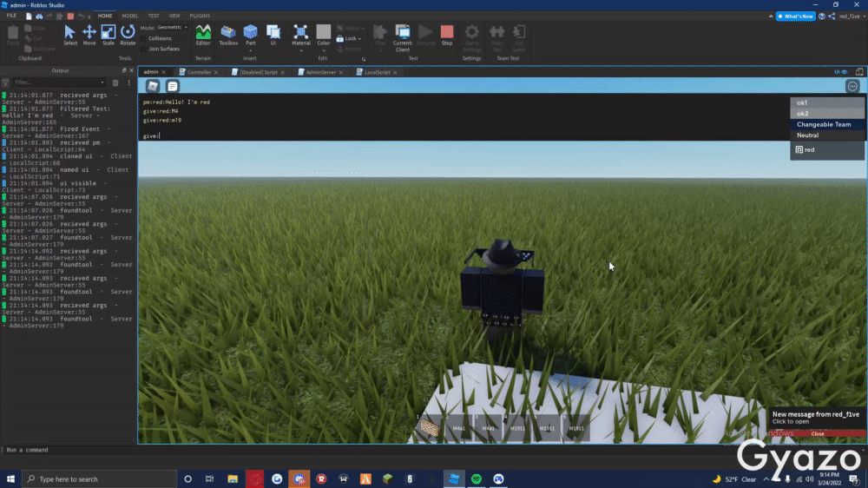Click the three-dots leaderboard toggle icon
Screen dimensions: 868x488
click(852, 86)
